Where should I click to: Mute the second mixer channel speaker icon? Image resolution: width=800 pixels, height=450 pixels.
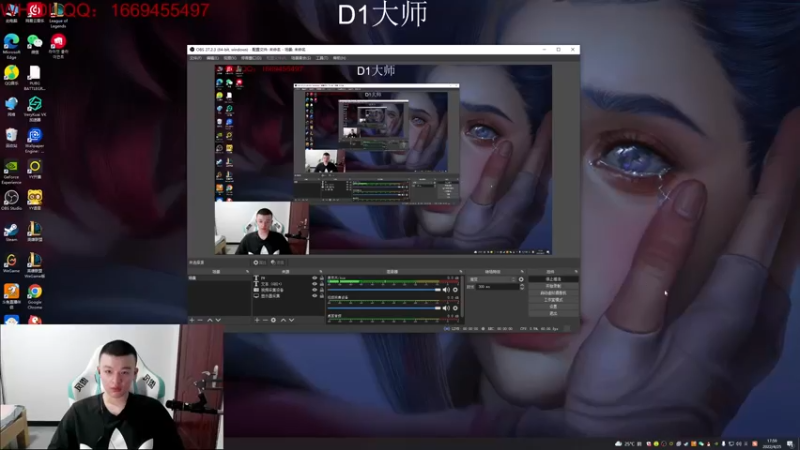point(446,308)
